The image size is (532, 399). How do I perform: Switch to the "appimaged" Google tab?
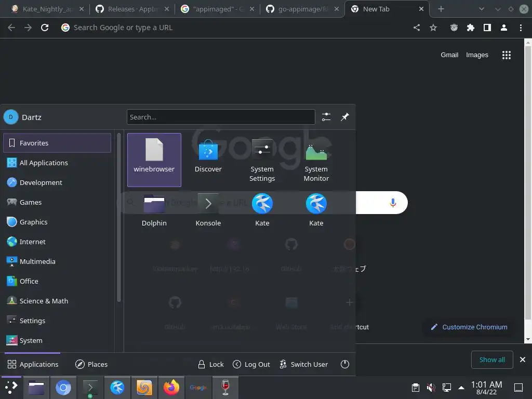(x=218, y=9)
